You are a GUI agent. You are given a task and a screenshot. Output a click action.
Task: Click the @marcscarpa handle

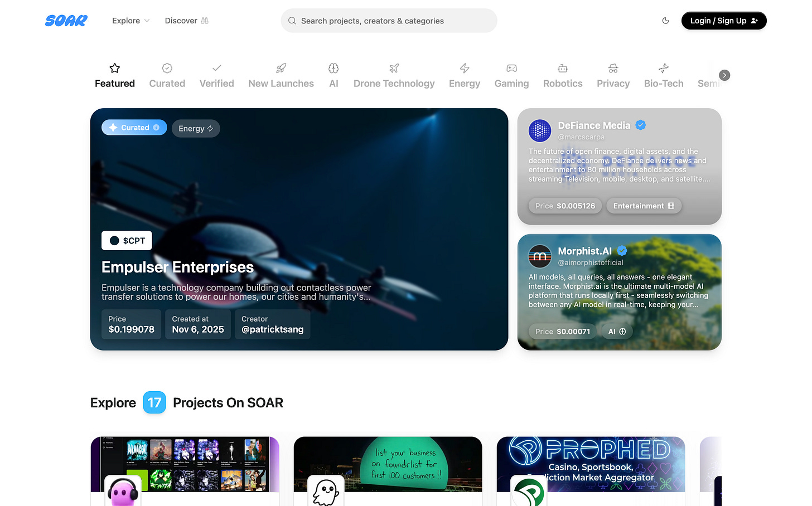(x=581, y=137)
